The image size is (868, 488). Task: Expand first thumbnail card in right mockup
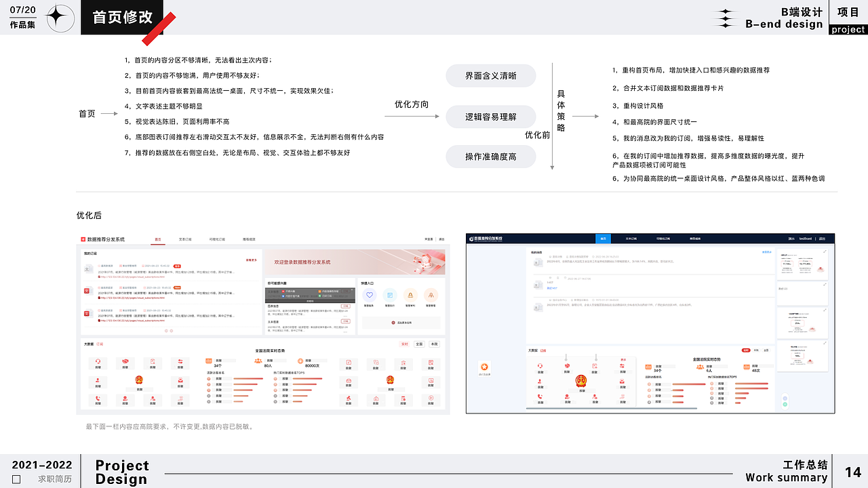(x=825, y=251)
